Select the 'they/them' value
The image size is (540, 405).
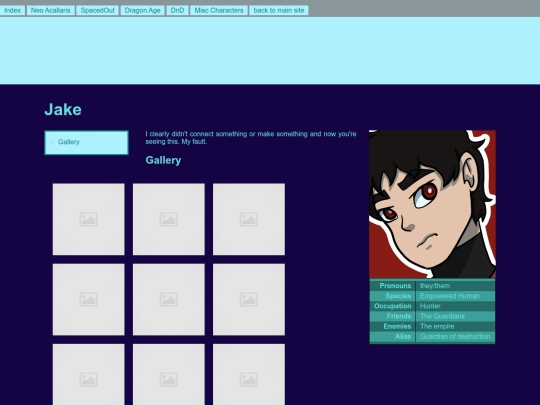pos(435,286)
